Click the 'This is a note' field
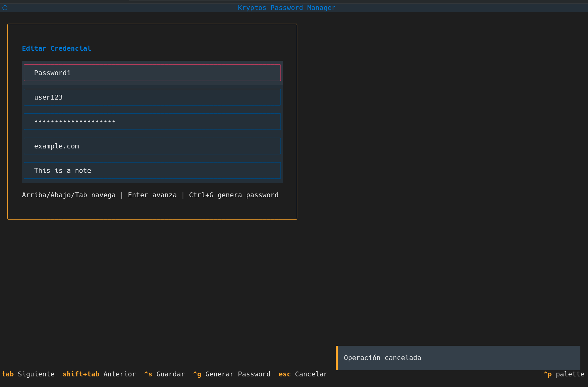Image resolution: width=588 pixels, height=387 pixels. [x=152, y=170]
